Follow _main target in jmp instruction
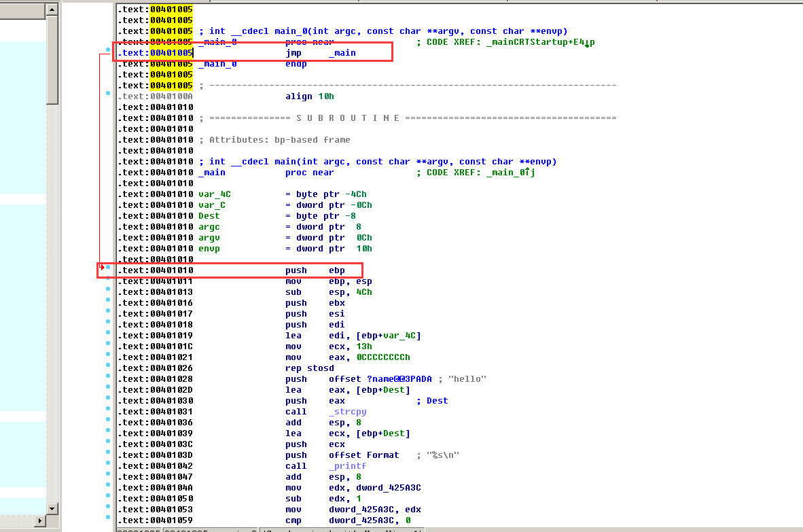This screenshot has width=803, height=532. coord(342,53)
